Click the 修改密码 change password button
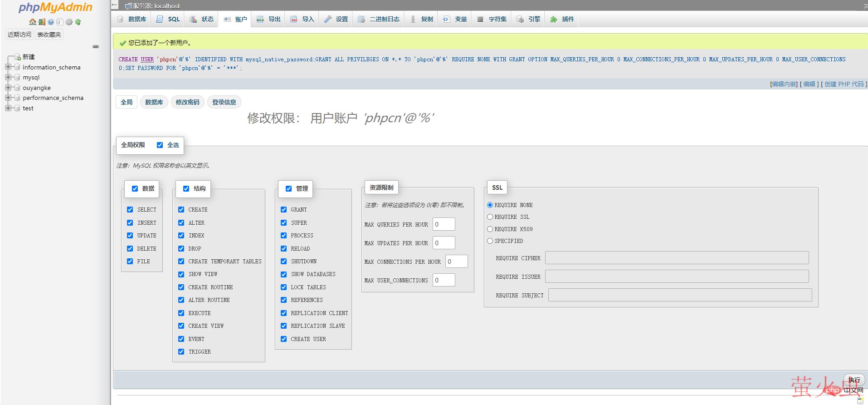Viewport: 868px width, 405px height. 187,102
